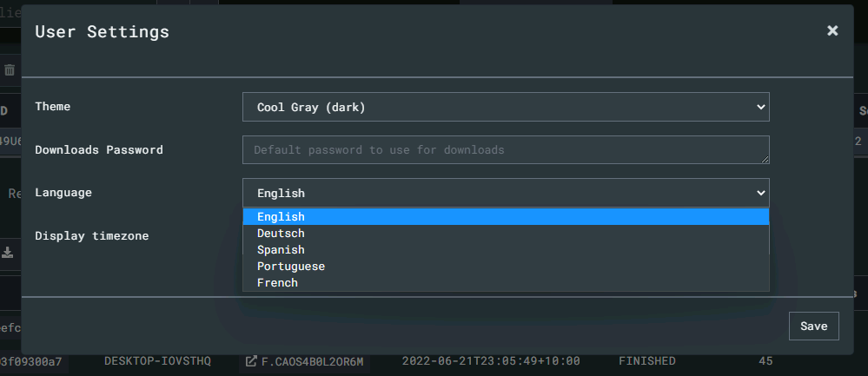
Task: Click the Downloads Password input field
Action: coord(504,150)
